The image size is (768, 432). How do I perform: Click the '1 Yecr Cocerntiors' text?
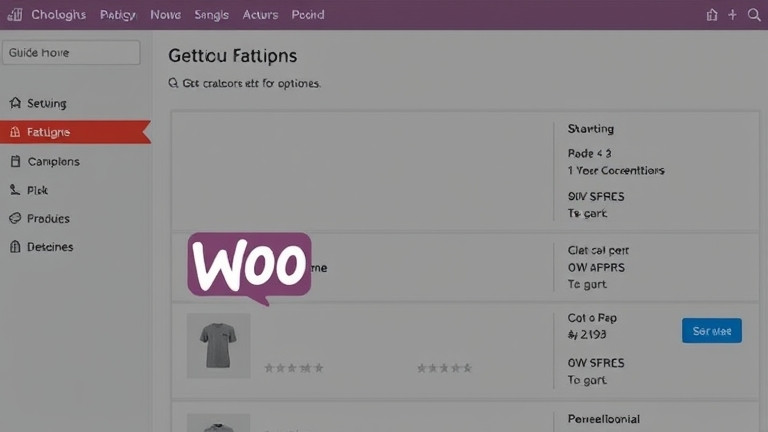(616, 170)
